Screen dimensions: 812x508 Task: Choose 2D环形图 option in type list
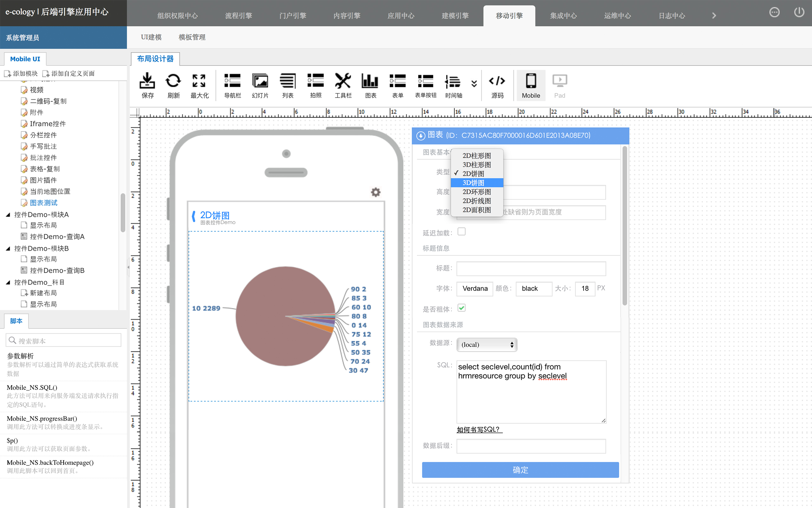[477, 192]
